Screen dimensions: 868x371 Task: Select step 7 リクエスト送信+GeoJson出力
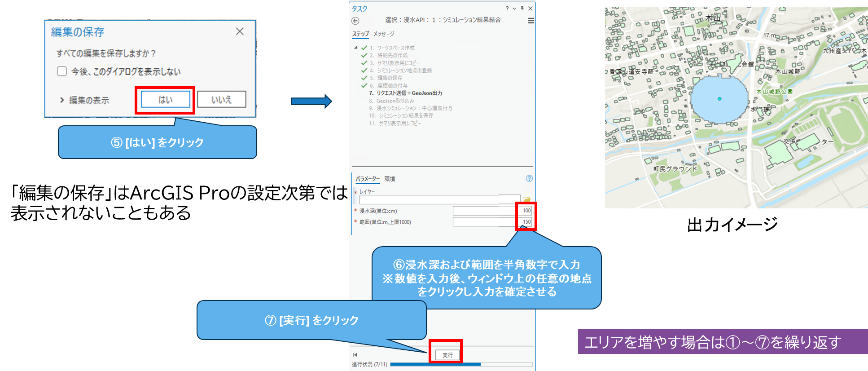[406, 93]
